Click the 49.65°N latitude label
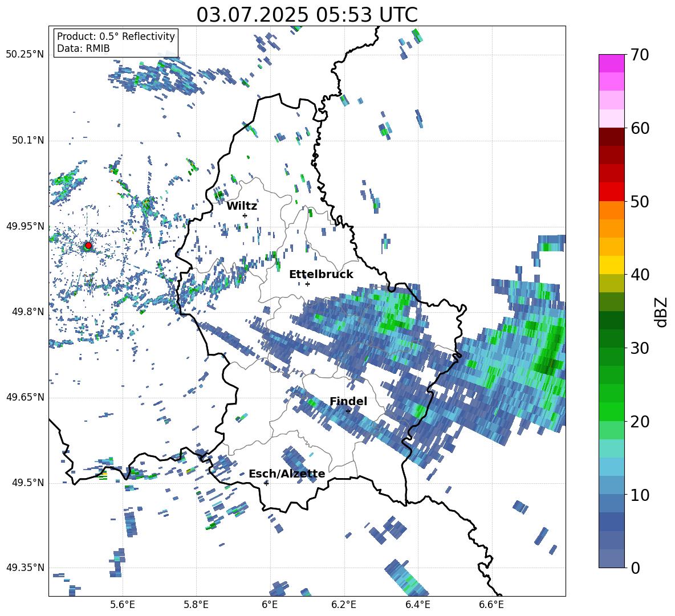Image resolution: width=675 pixels, height=616 pixels. click(25, 397)
